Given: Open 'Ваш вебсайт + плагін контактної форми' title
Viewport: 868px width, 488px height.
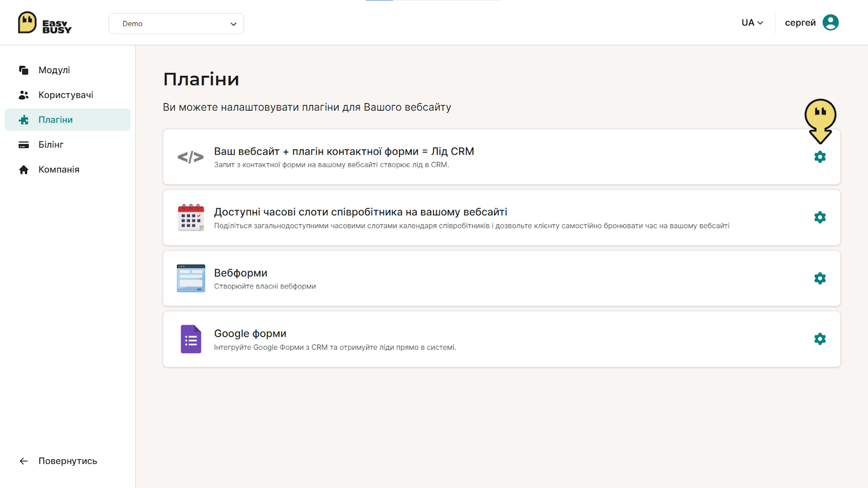Looking at the screenshot, I should click(344, 151).
